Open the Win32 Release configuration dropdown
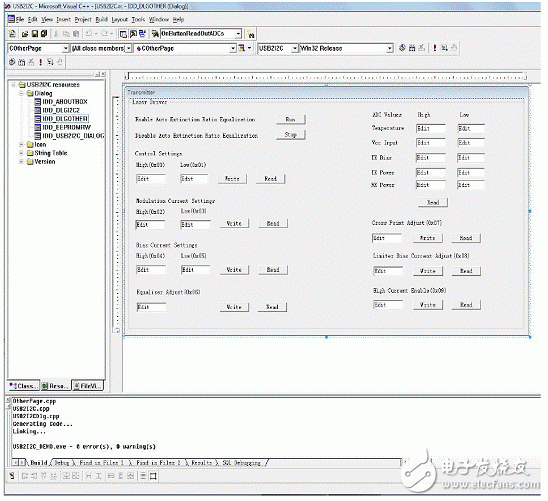This screenshot has height=501, width=548. pos(390,48)
